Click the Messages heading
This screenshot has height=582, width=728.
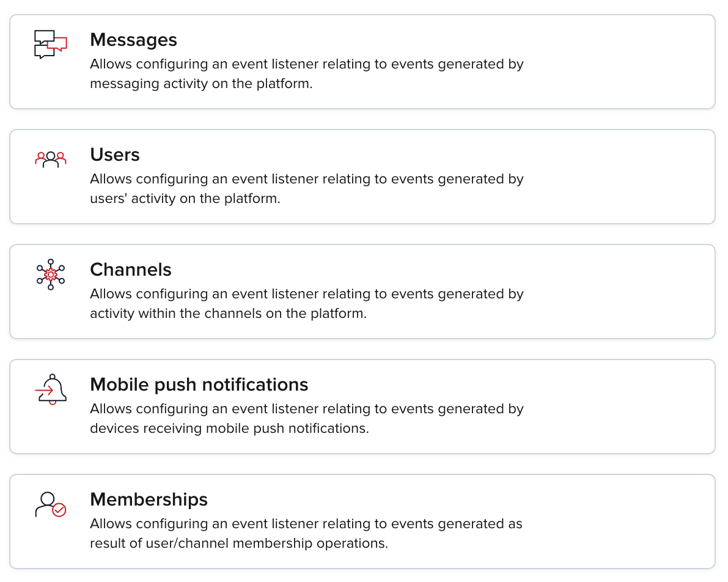(x=133, y=39)
